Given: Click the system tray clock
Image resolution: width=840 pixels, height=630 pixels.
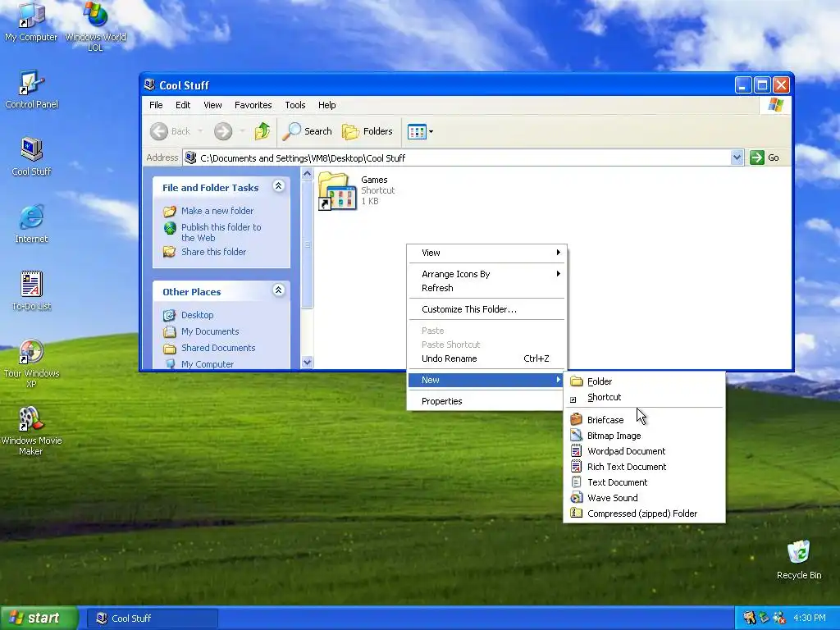Looking at the screenshot, I should tap(810, 619).
